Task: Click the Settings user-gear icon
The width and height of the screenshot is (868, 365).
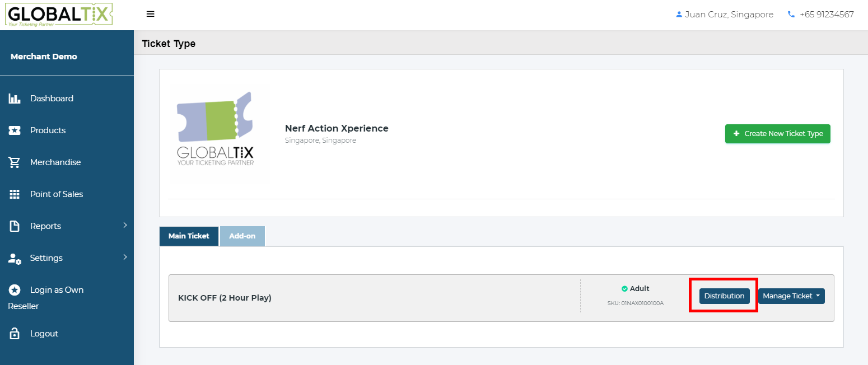Action: 15,259
